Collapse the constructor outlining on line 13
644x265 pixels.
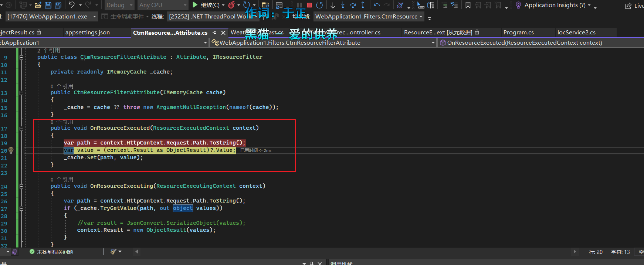pos(21,93)
